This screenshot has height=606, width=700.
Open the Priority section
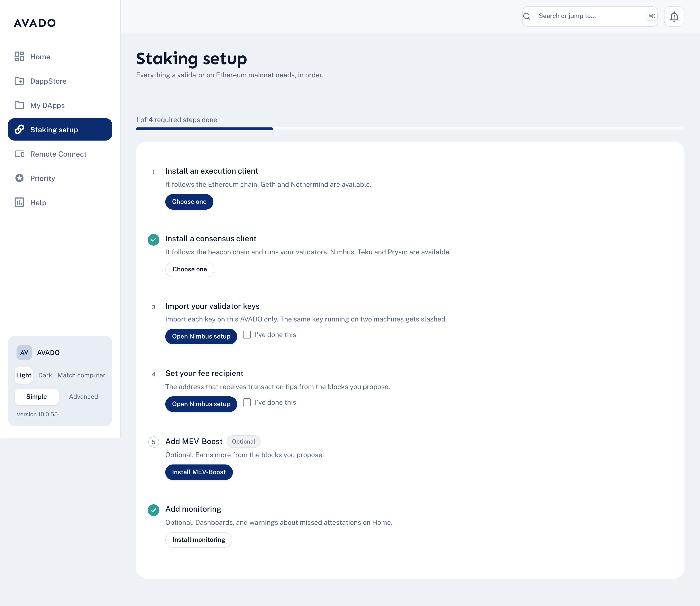(x=60, y=178)
